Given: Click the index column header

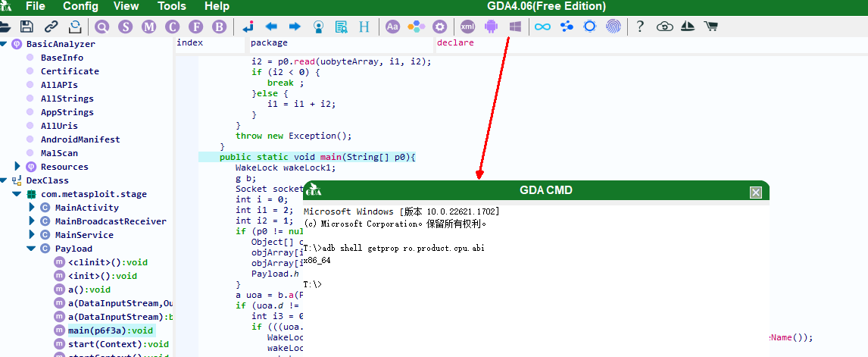Looking at the screenshot, I should pos(190,42).
